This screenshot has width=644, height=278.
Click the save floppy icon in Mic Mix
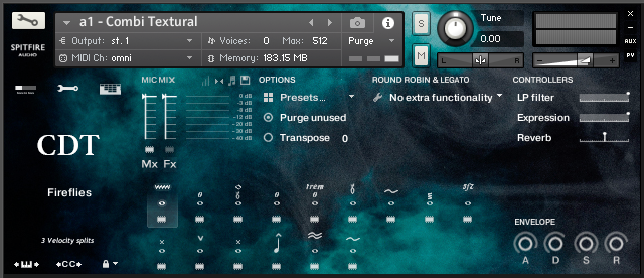(245, 80)
